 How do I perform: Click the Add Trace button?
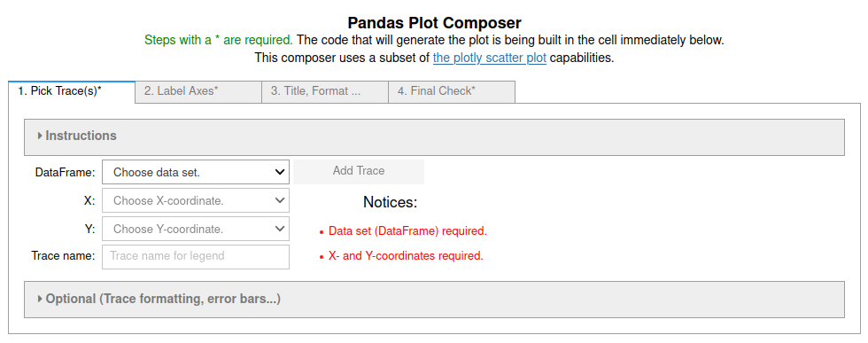pyautogui.click(x=359, y=171)
